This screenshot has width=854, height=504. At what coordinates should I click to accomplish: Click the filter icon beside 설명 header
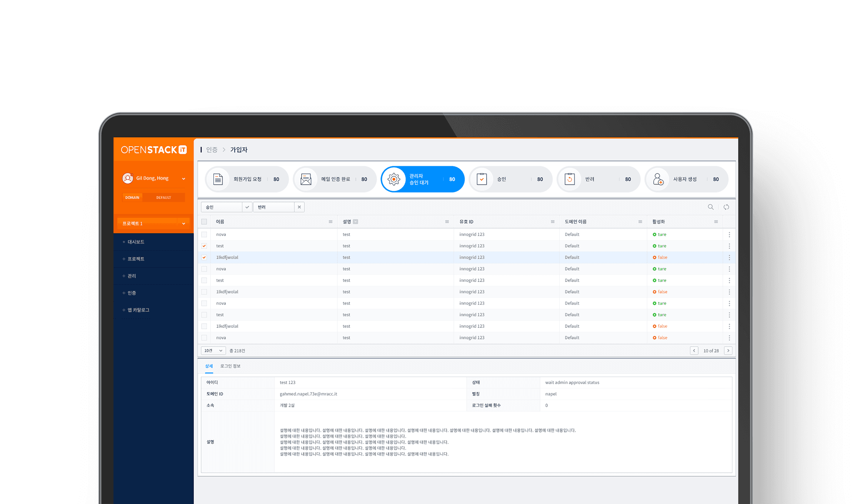(x=355, y=222)
